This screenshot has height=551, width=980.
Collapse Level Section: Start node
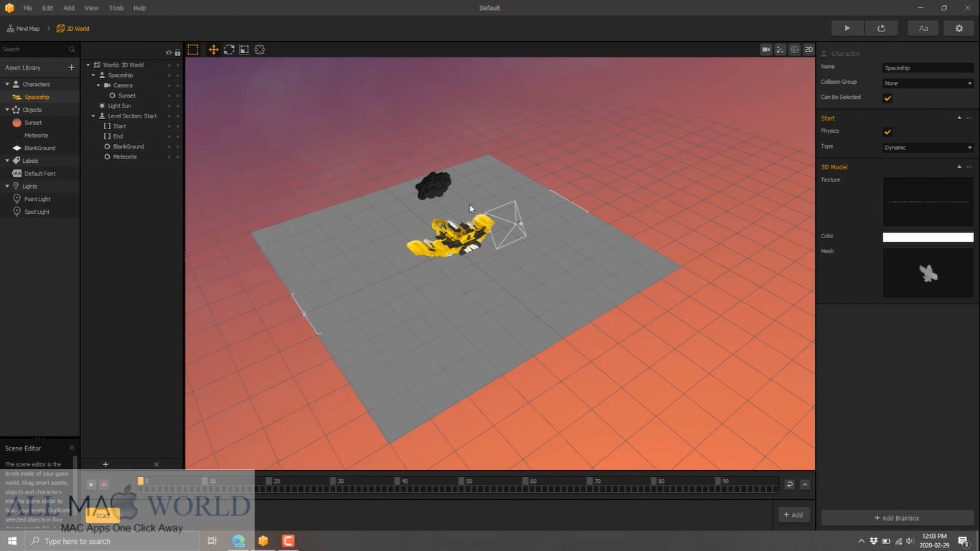pos(93,116)
